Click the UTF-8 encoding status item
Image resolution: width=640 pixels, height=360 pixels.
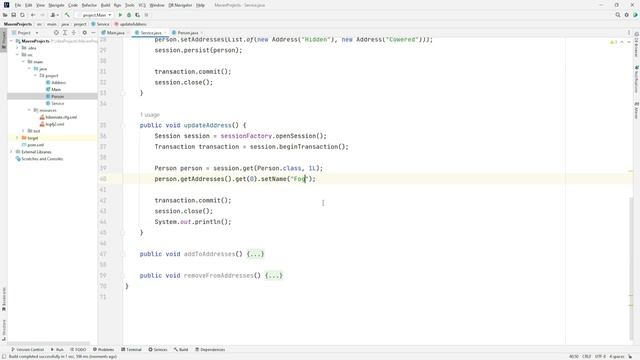click(600, 356)
